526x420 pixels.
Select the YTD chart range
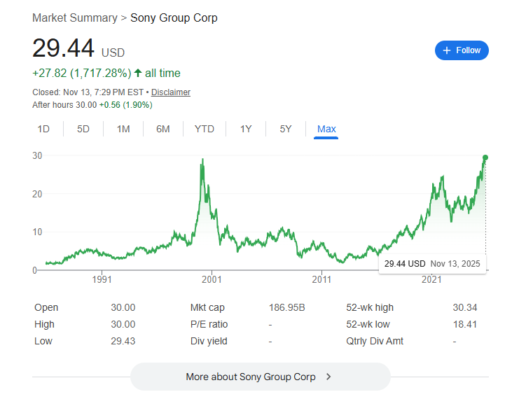pos(205,129)
